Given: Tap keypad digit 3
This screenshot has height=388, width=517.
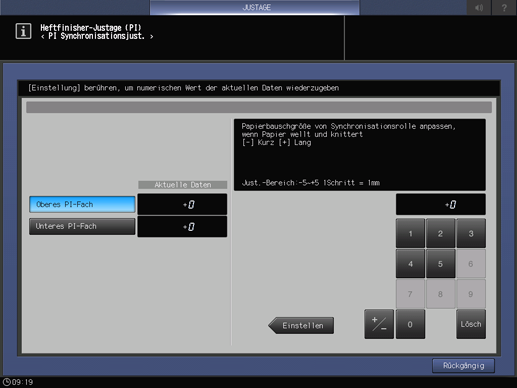Looking at the screenshot, I should pyautogui.click(x=471, y=233).
